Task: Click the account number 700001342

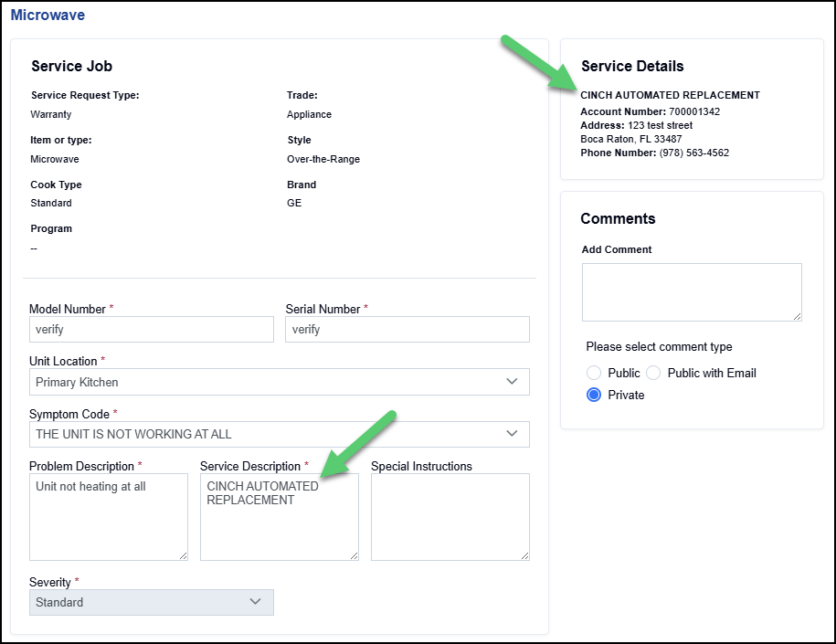Action: (694, 111)
